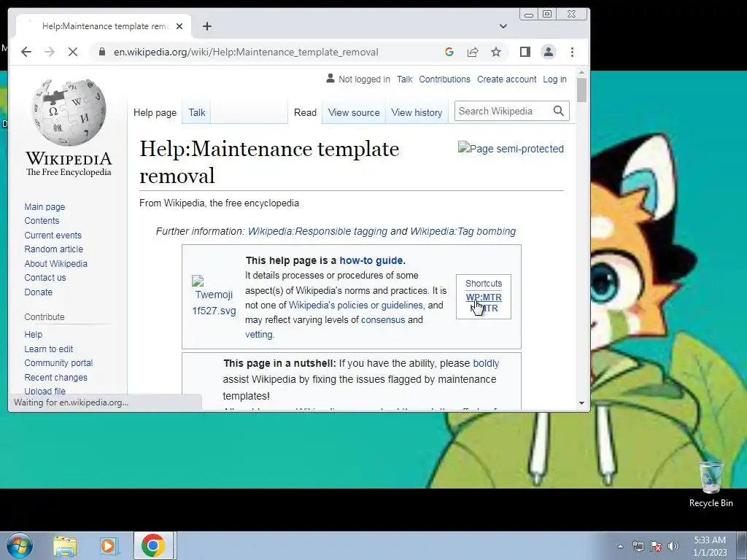Go to Main page sidebar link

click(x=44, y=206)
